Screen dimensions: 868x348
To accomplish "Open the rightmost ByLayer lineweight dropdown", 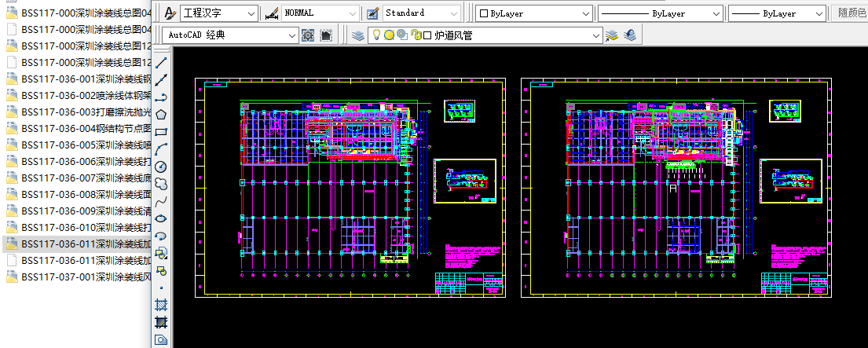I will 777,13.
